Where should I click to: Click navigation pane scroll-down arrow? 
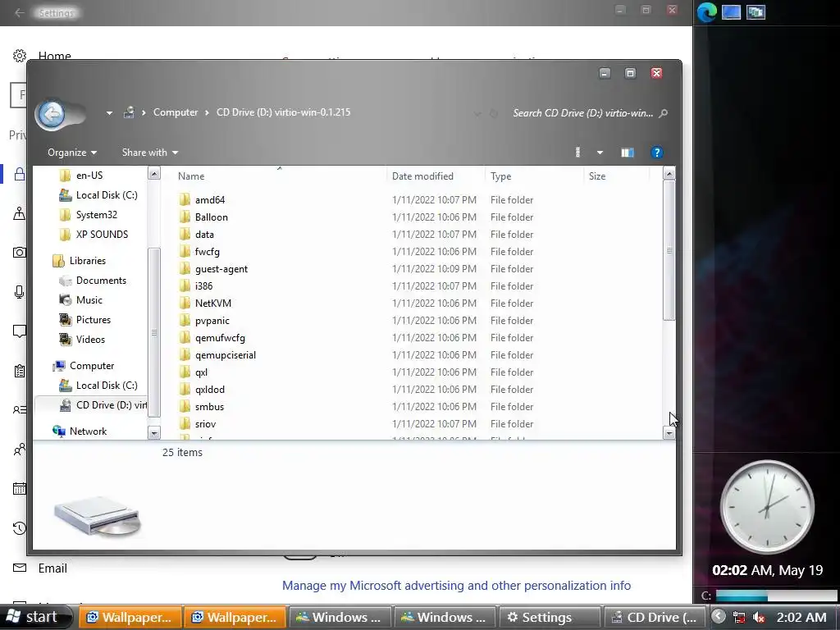click(153, 433)
